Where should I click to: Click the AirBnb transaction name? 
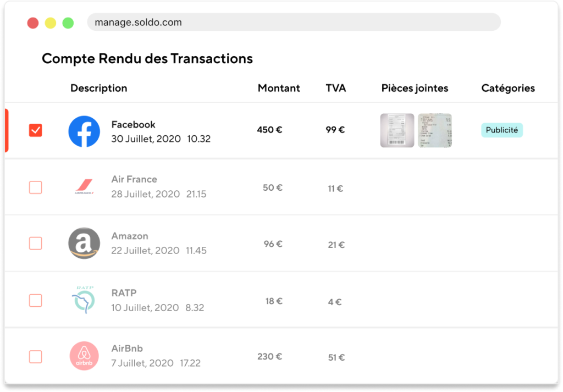point(127,349)
